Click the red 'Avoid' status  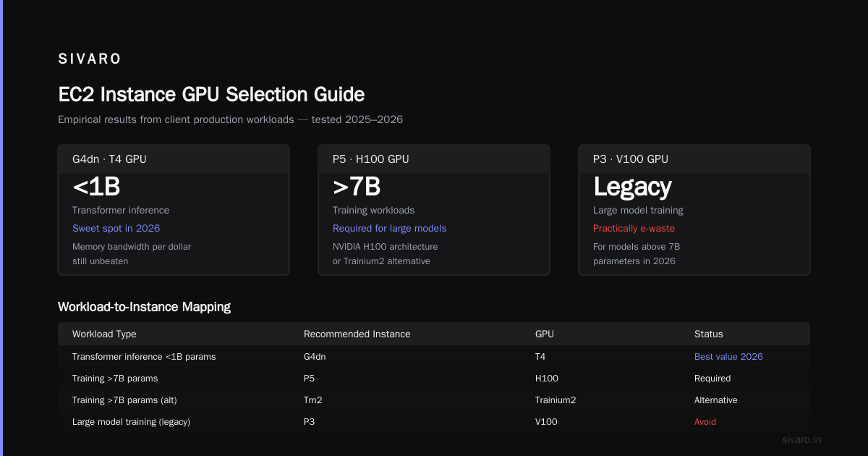tap(705, 422)
